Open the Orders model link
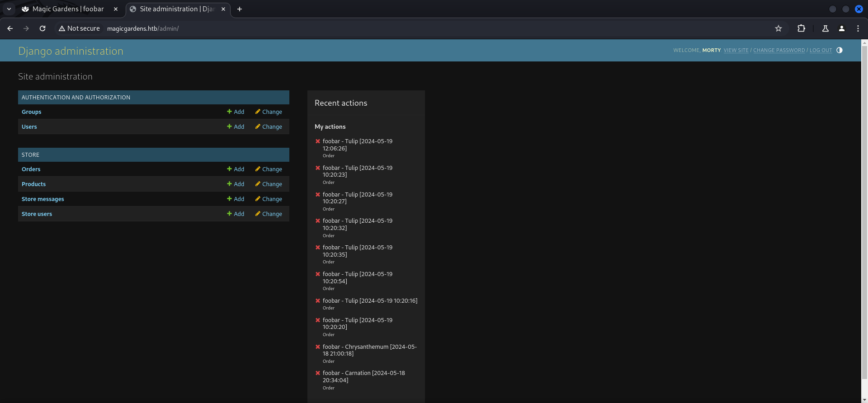Viewport: 868px width, 403px height. pos(31,169)
